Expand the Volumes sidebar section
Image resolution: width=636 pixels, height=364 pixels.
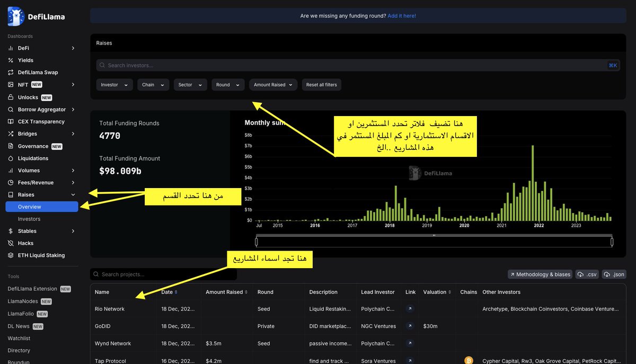(73, 171)
